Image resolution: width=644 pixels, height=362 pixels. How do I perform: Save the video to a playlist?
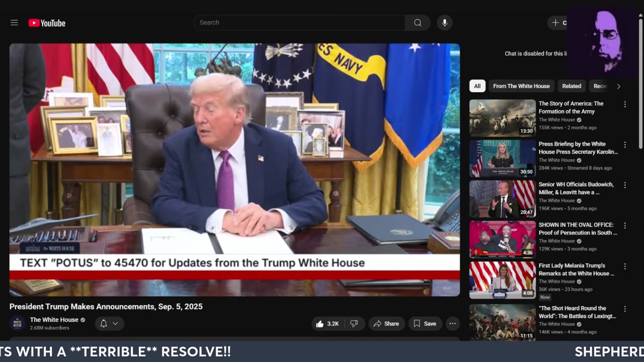[x=425, y=324]
